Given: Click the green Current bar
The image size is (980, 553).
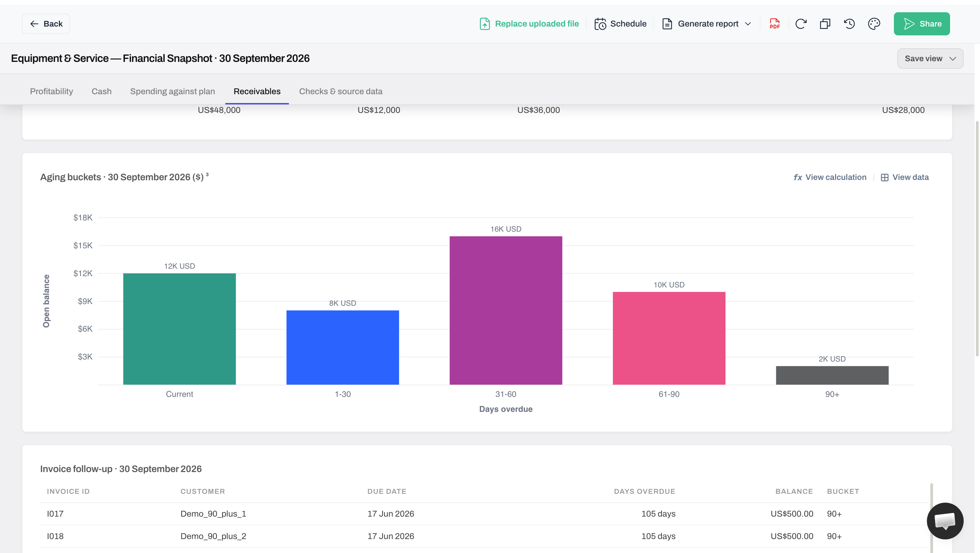Looking at the screenshot, I should (x=179, y=329).
